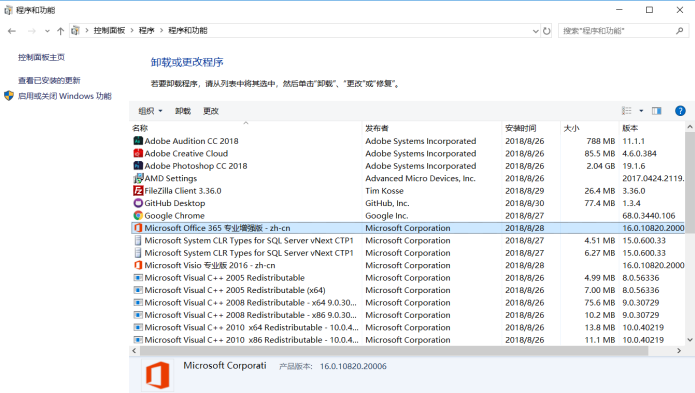The image size is (695, 393).
Task: Click the Tim Kosse publisher cell
Action: point(384,191)
